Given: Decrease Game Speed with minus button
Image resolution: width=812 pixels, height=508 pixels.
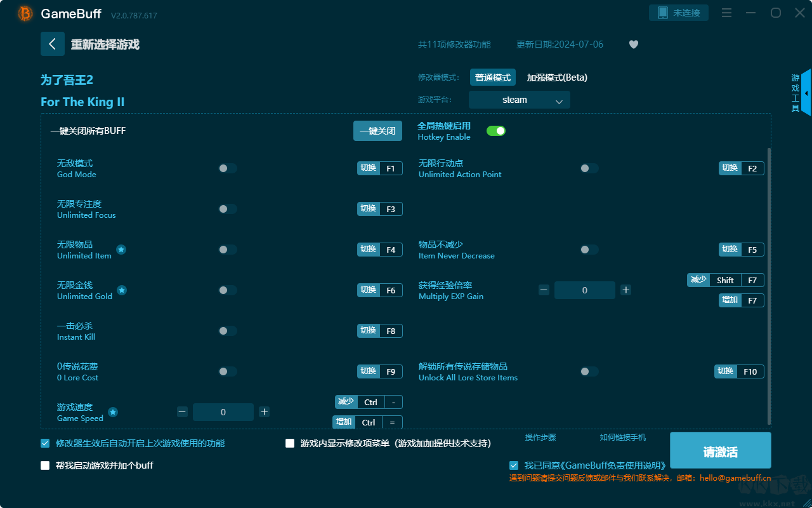Looking at the screenshot, I should coord(183,412).
